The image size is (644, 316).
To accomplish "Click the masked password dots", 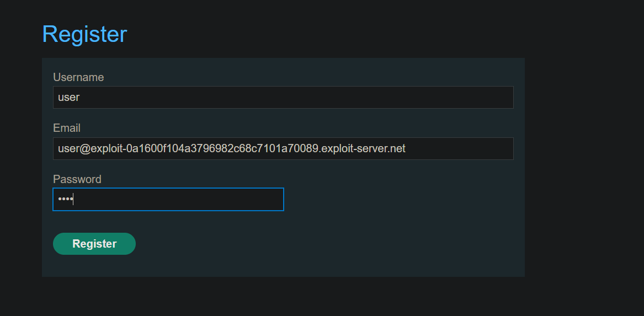I will tap(65, 199).
